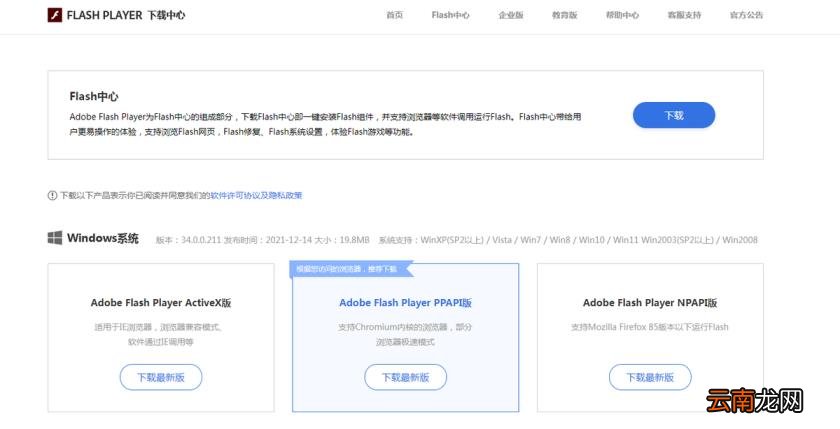This screenshot has height=429, width=840.
Task: Click the Adobe Flash Player NPAPI版 title
Action: click(x=650, y=303)
